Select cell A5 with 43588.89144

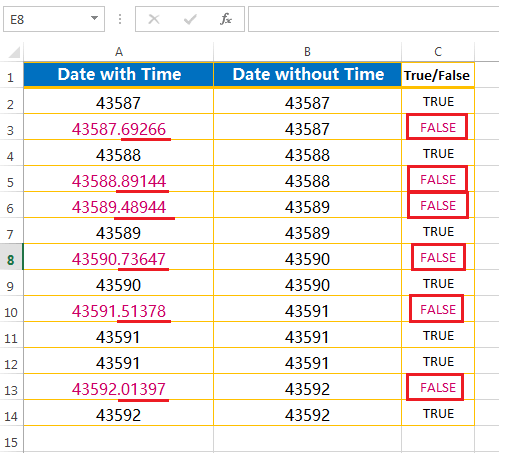[119, 179]
